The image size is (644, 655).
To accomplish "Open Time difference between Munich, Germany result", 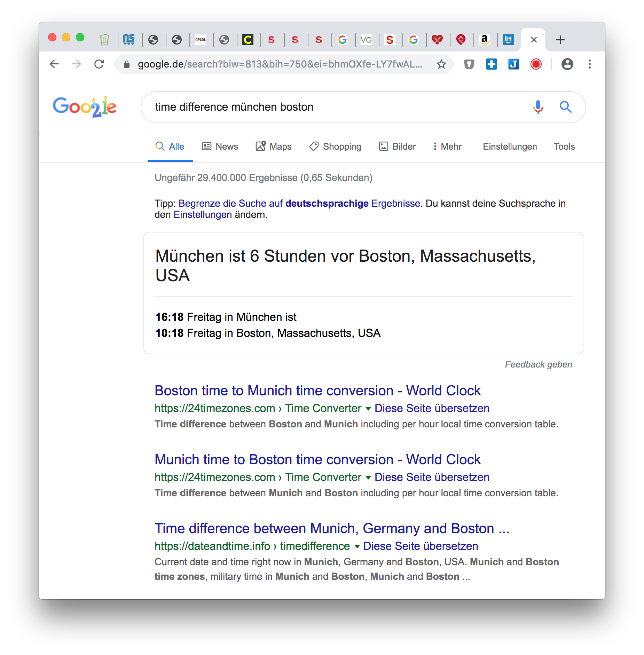I will point(332,528).
